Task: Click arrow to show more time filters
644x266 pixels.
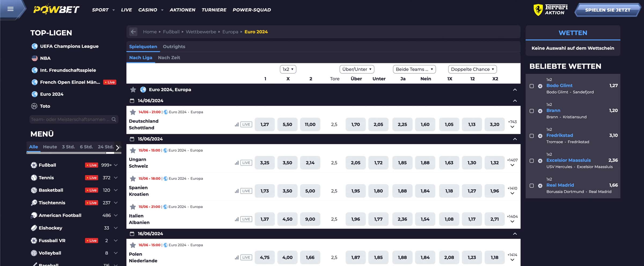Action: click(118, 148)
